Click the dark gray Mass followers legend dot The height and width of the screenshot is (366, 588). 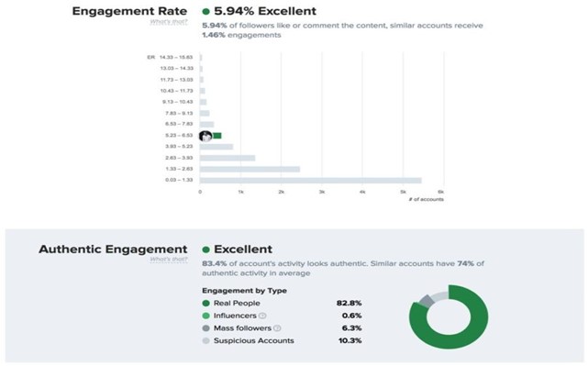coord(205,328)
